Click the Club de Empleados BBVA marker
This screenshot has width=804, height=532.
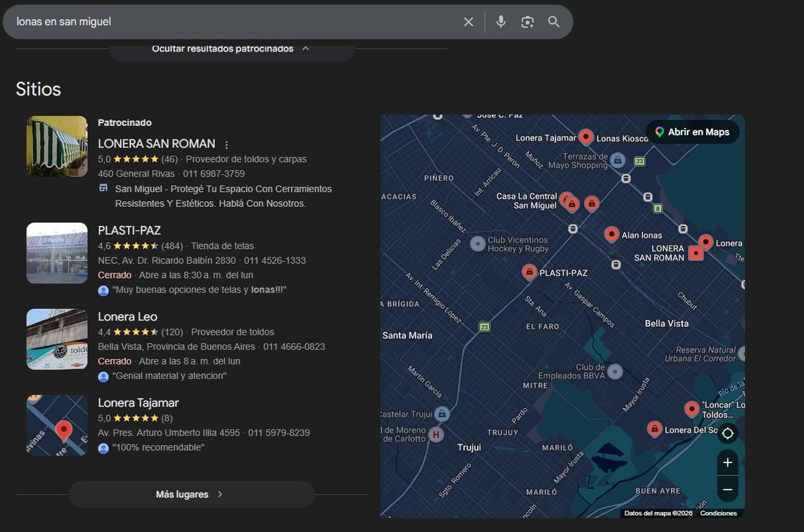coord(614,371)
